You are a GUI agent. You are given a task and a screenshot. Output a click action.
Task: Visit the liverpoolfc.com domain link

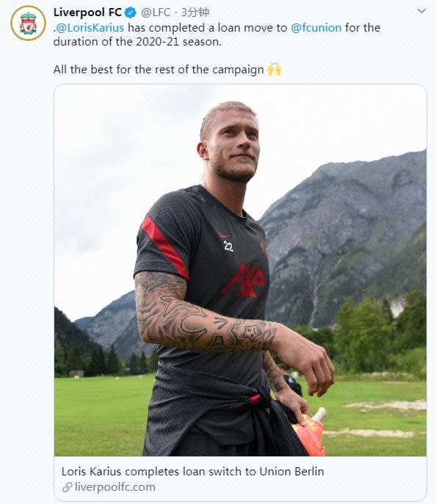115,487
